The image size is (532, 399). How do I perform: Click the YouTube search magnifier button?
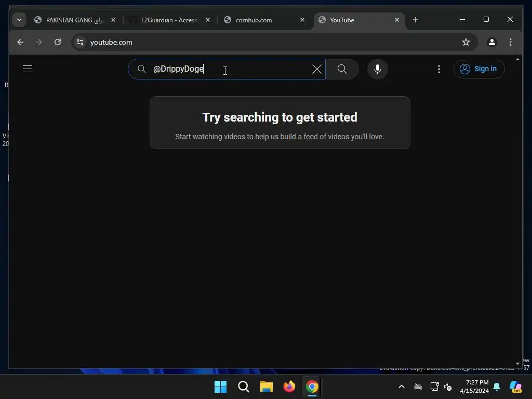pyautogui.click(x=342, y=69)
